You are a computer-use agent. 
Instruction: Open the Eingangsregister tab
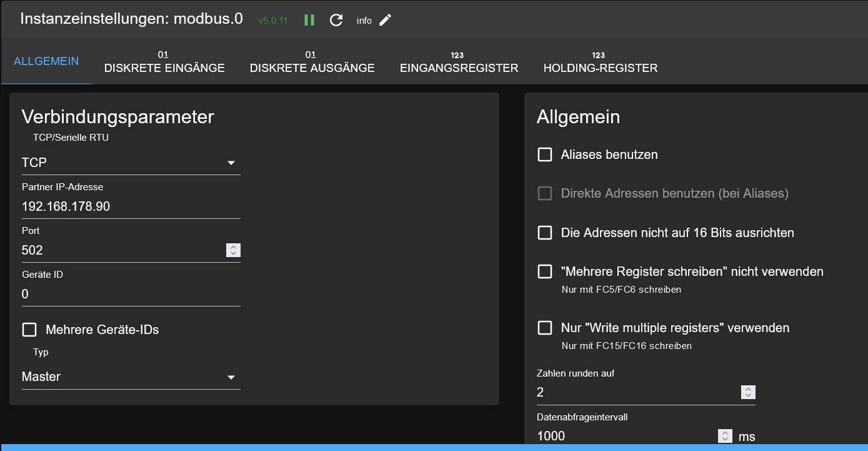coord(459,61)
